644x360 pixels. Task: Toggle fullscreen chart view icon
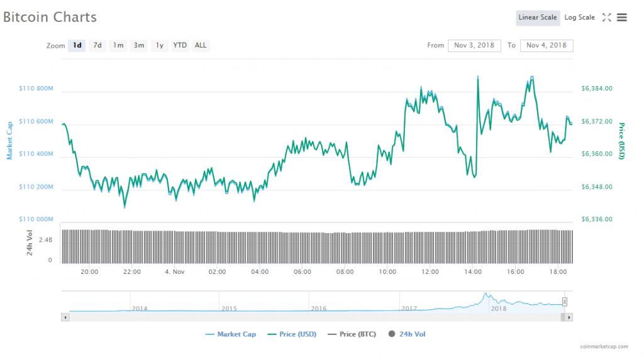coord(606,18)
